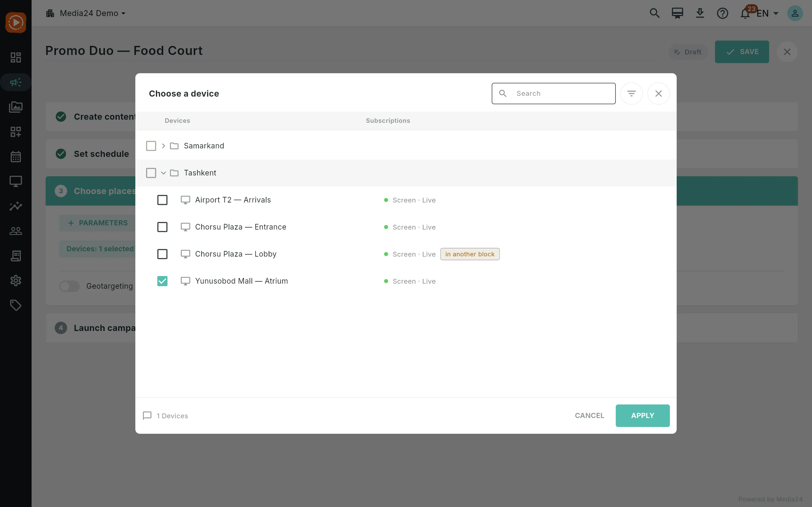Click the download icon in top bar
This screenshot has height=507, width=812.
[700, 14]
